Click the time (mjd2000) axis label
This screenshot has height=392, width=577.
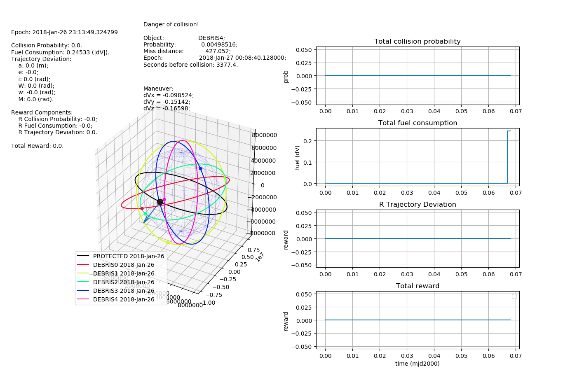pyautogui.click(x=417, y=364)
